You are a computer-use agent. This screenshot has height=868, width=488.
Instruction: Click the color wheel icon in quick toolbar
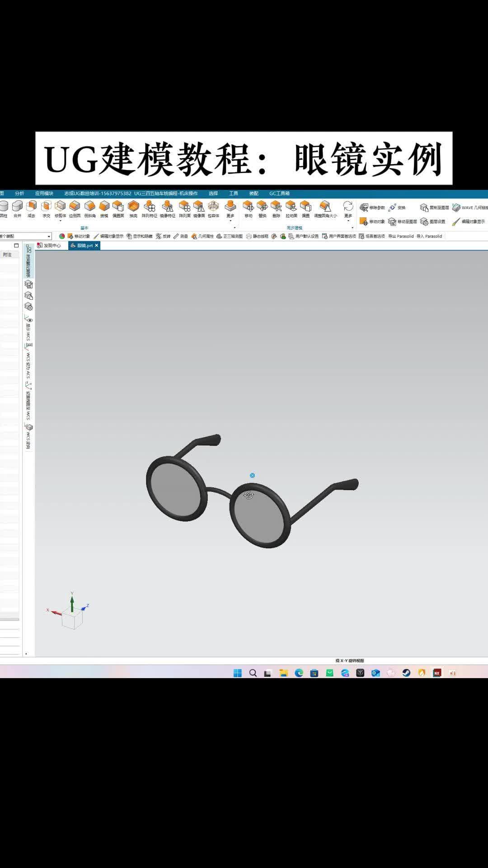(62, 236)
